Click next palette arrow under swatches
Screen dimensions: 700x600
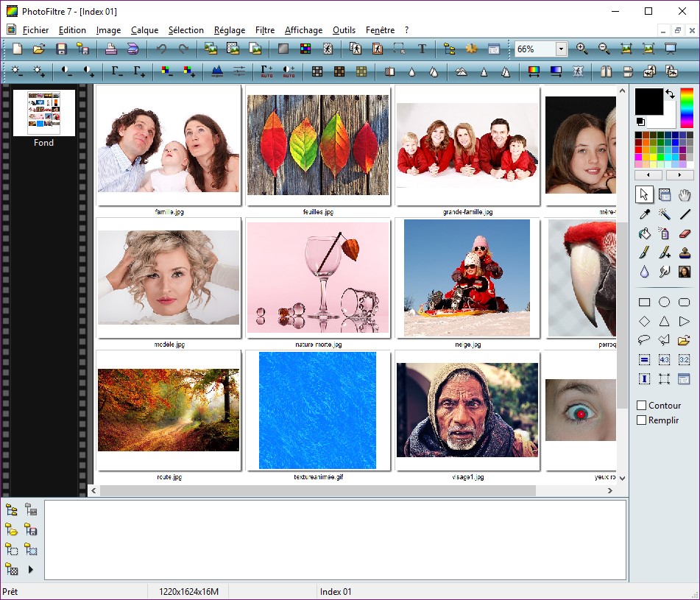coord(679,175)
